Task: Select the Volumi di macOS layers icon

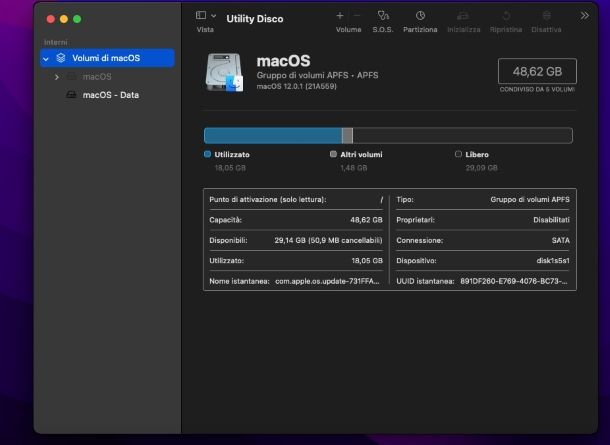Action: click(x=61, y=58)
